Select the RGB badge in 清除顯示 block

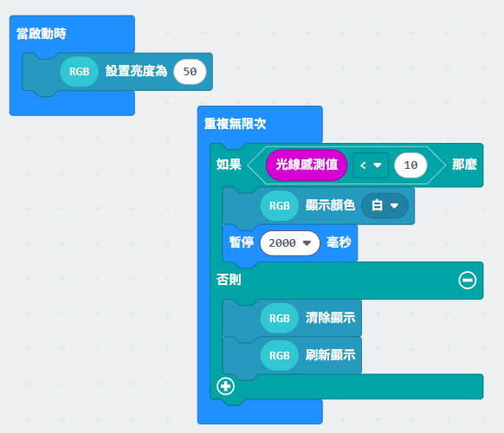pos(280,318)
